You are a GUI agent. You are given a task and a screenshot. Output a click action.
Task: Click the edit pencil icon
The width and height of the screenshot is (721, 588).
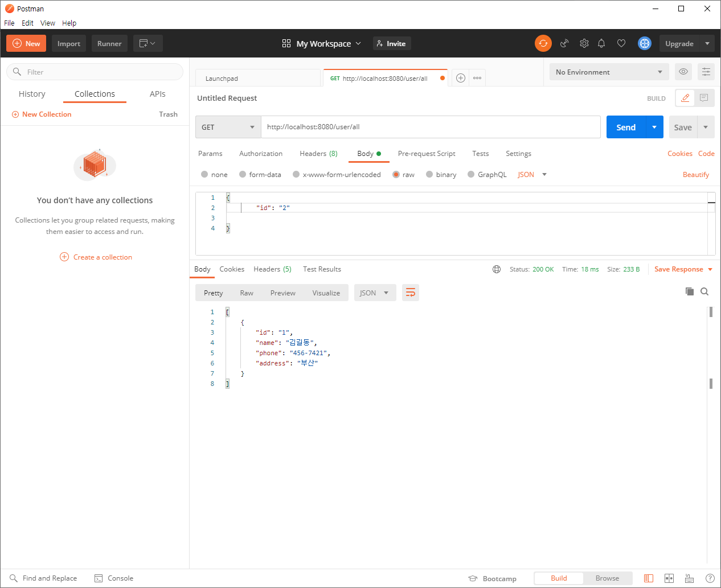pos(685,98)
